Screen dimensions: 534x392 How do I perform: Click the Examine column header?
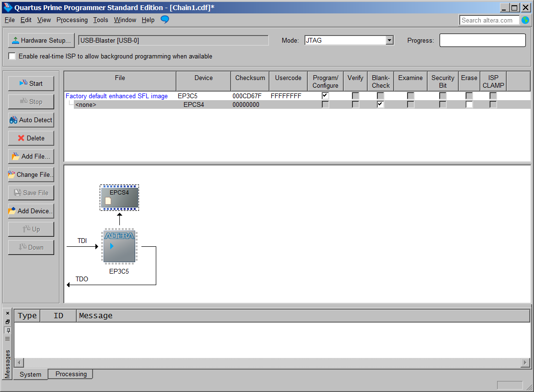pyautogui.click(x=410, y=81)
